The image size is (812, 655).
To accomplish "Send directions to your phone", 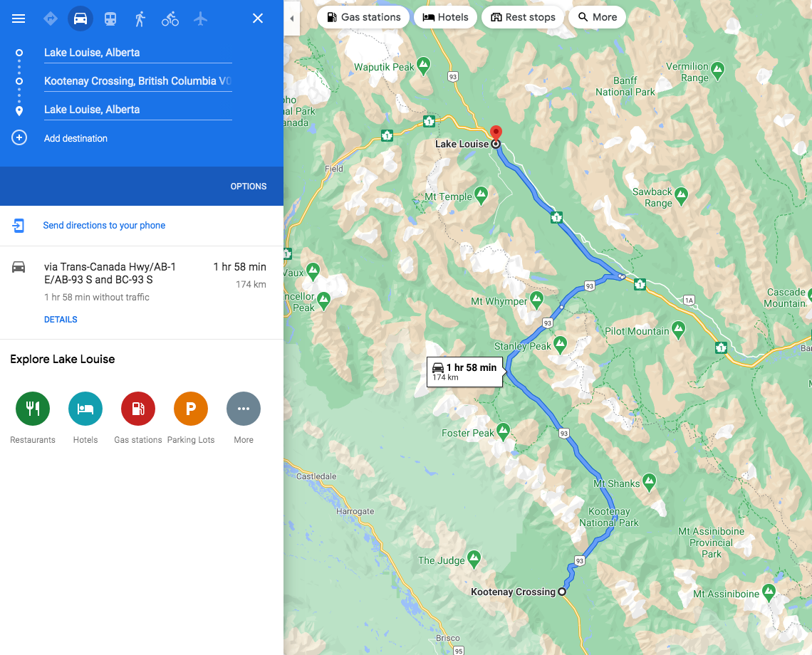I will (x=104, y=225).
